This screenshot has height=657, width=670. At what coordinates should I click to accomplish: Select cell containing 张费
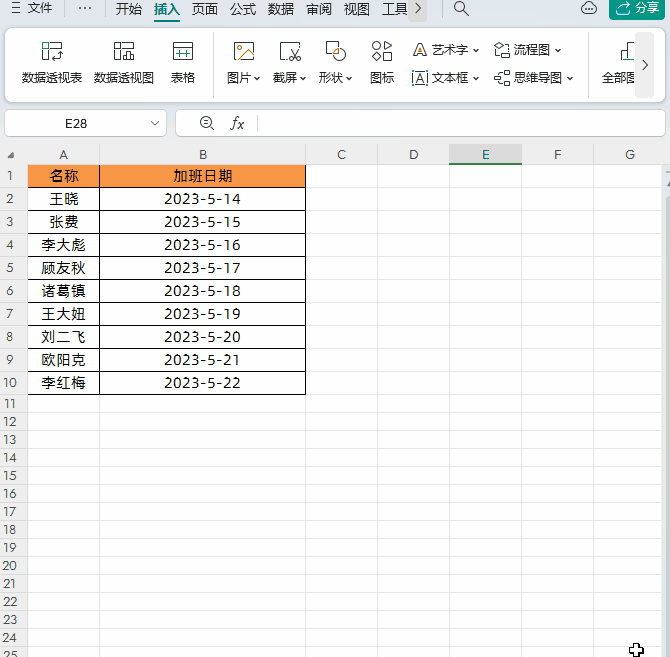point(64,222)
